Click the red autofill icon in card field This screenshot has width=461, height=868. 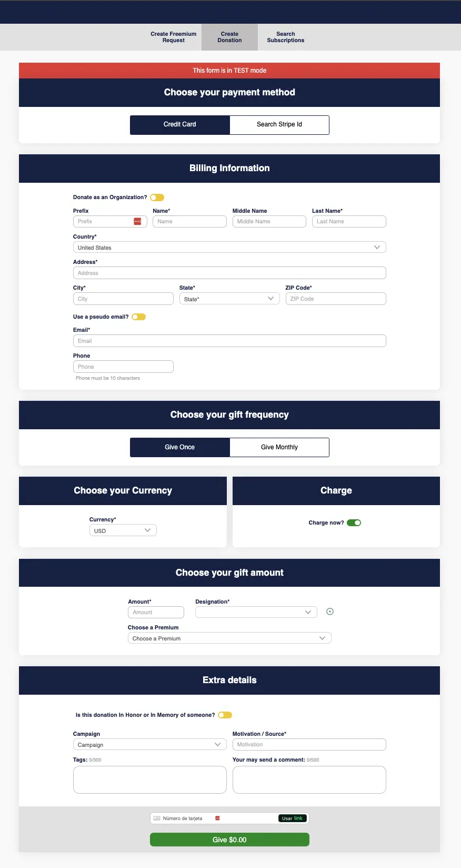click(x=217, y=818)
